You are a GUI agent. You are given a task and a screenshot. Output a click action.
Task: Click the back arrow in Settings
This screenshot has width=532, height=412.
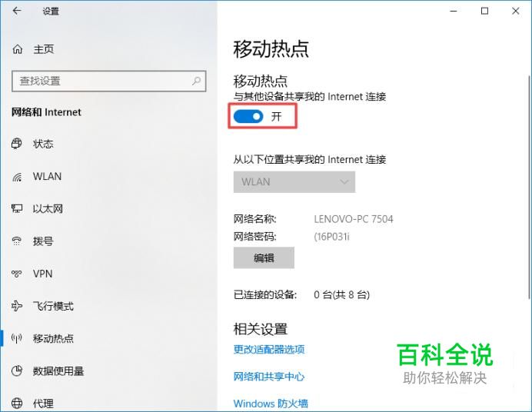click(17, 11)
